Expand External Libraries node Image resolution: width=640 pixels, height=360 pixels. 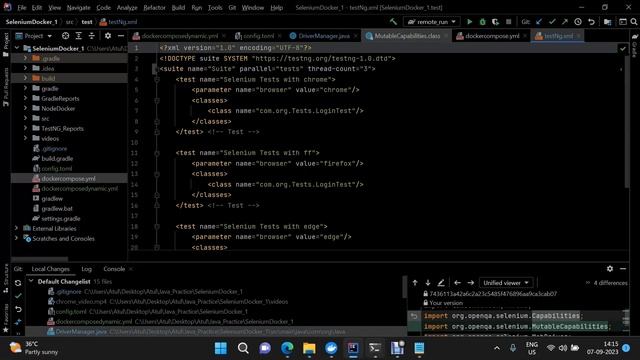[x=16, y=229]
